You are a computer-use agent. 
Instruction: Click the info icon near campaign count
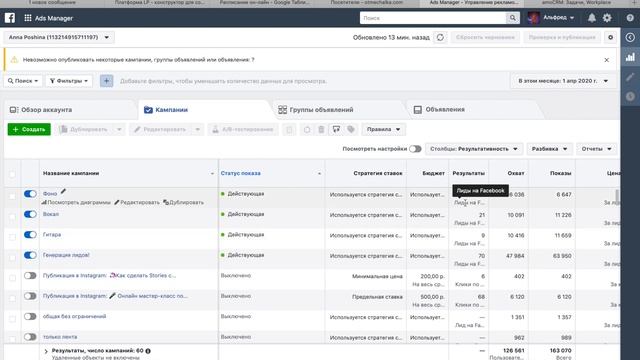(x=148, y=351)
